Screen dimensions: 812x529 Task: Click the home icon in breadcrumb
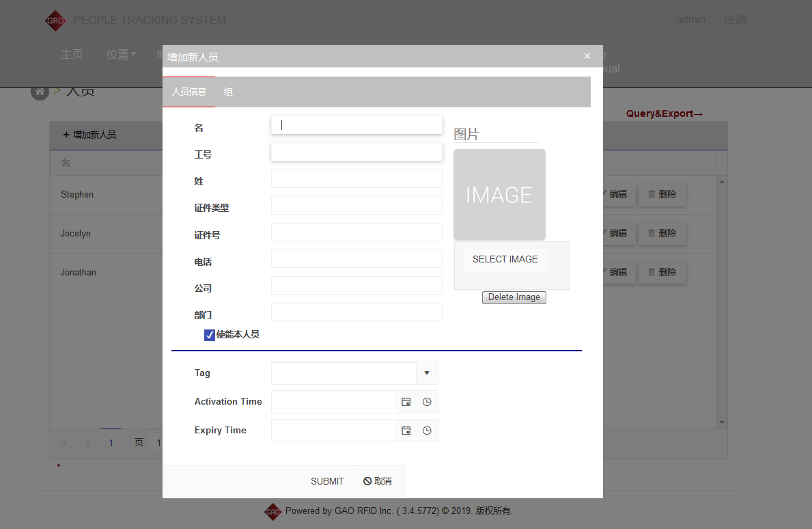click(40, 92)
